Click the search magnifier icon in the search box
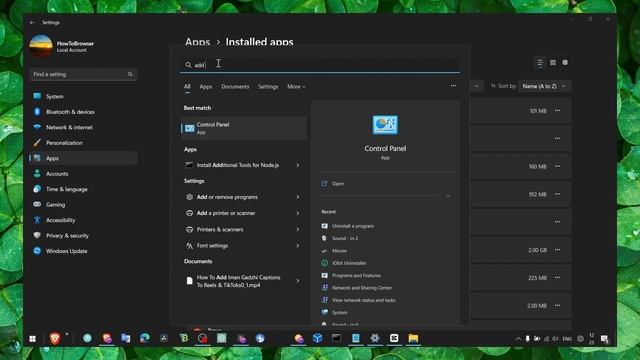Viewport: 640px width, 360px height. coord(188,65)
